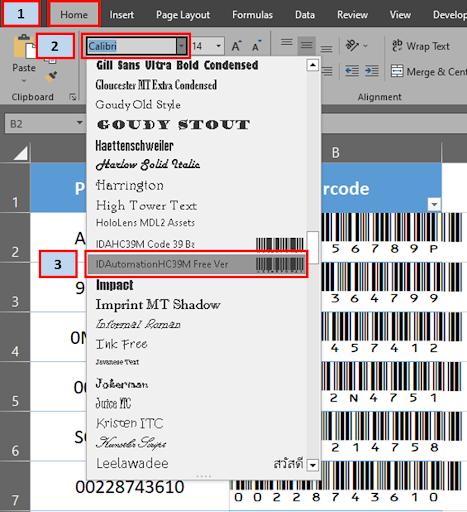Viewport: 467px width, 512px height.
Task: Click into the Calibri font name box
Action: tap(131, 46)
